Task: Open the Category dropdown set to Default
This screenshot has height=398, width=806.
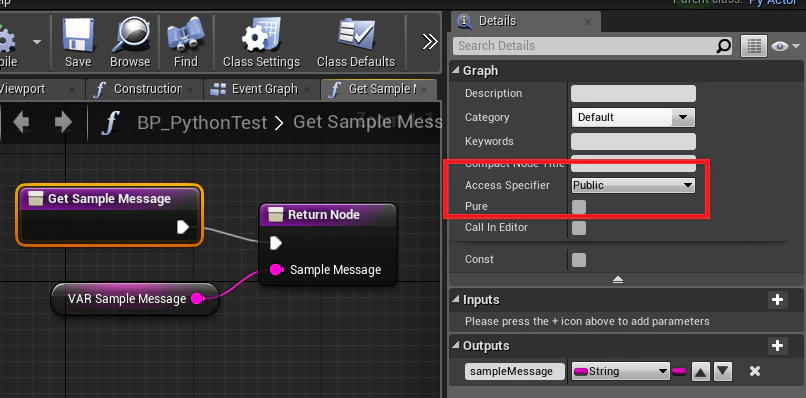Action: tap(633, 117)
